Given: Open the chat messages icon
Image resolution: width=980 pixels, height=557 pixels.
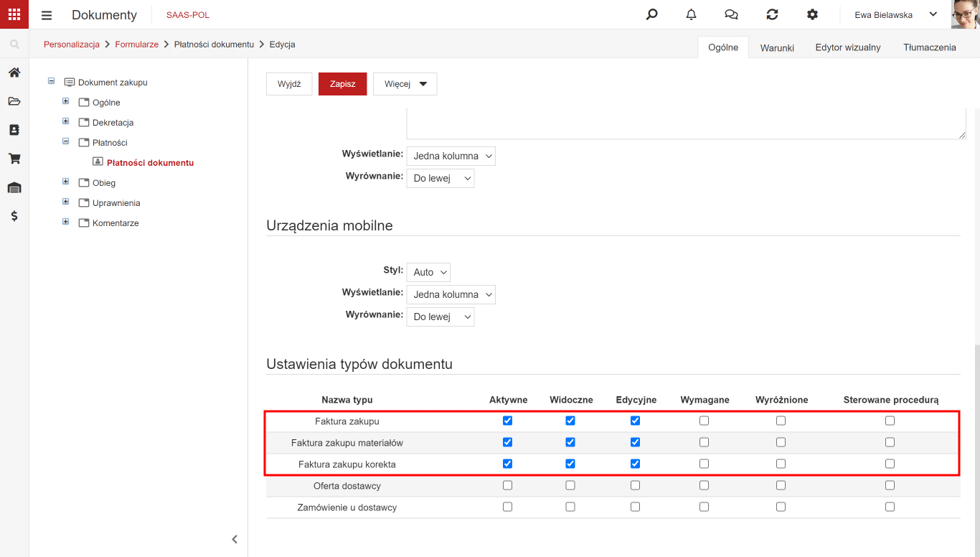Looking at the screenshot, I should point(732,14).
